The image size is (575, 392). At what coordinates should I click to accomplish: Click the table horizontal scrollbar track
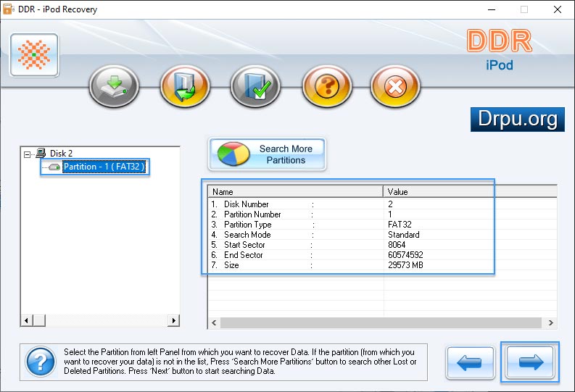381,322
